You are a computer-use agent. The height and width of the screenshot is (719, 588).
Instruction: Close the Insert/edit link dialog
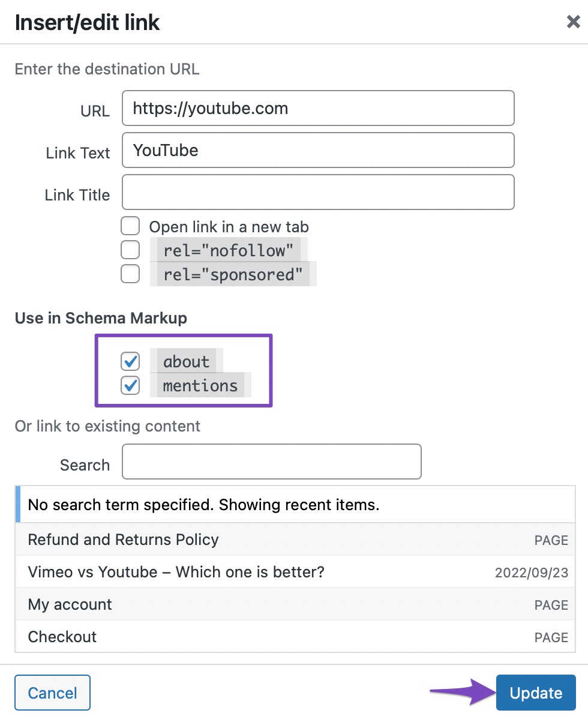tap(573, 22)
